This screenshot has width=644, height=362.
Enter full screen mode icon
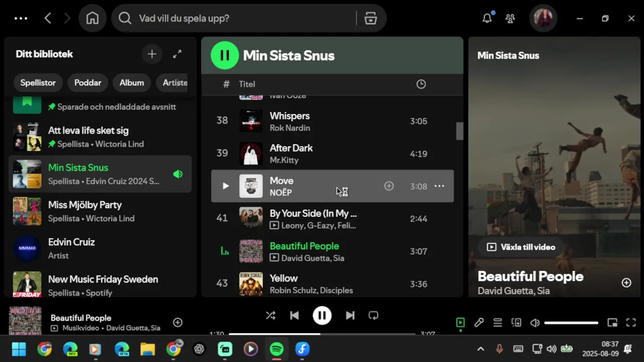(631, 323)
